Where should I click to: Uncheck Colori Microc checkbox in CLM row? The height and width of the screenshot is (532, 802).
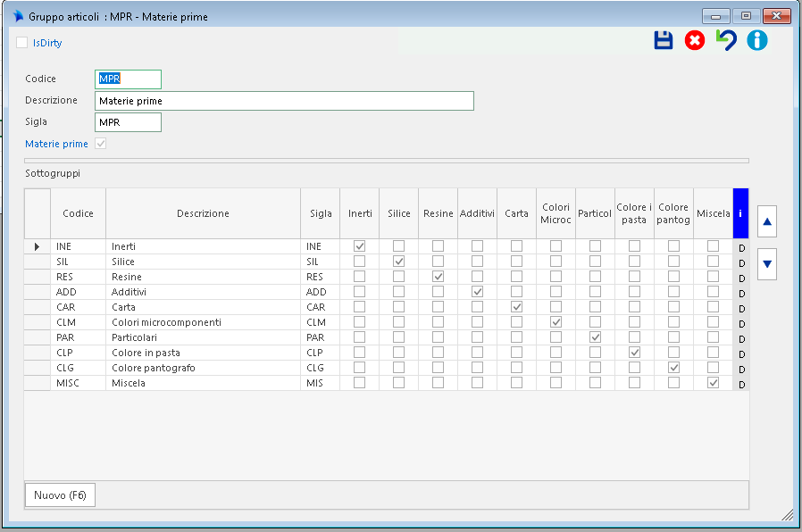tap(556, 322)
